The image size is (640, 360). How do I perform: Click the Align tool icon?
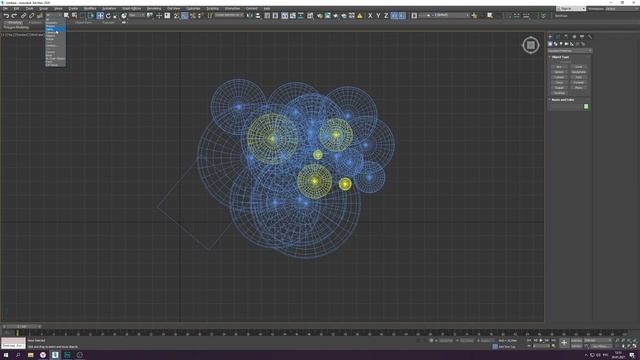click(x=258, y=16)
